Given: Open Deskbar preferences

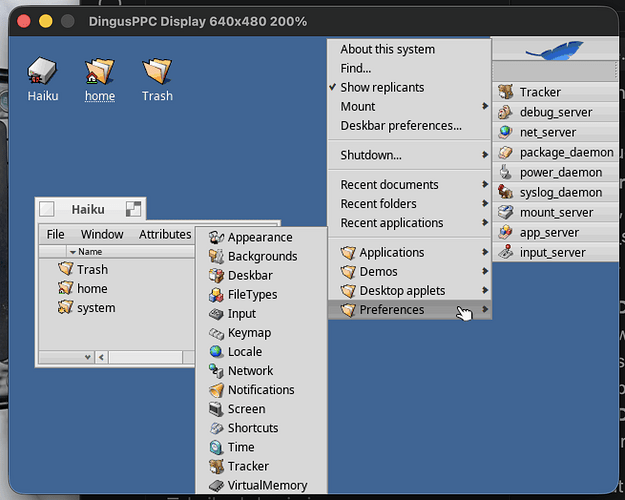Looking at the screenshot, I should point(409,126).
